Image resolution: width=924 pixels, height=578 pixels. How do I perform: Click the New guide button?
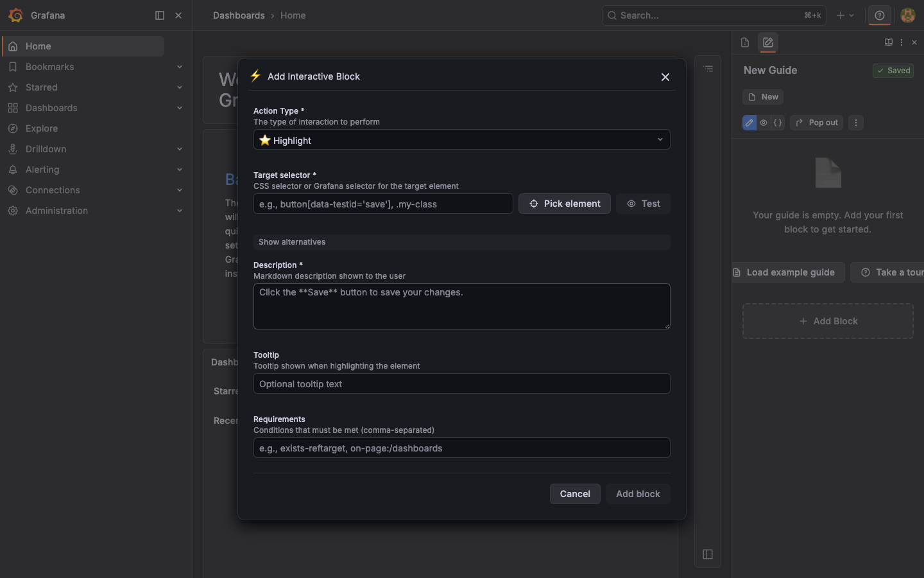pyautogui.click(x=763, y=97)
